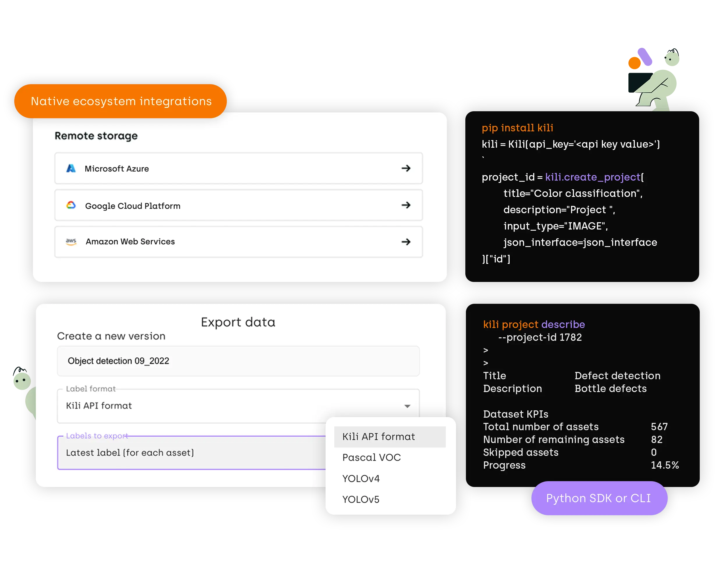
Task: Choose YOLOv4 from the format list
Action: [x=361, y=479]
